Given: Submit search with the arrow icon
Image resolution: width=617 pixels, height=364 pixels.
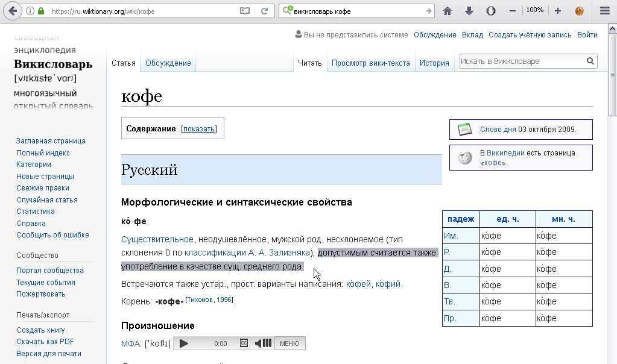Looking at the screenshot, I should (428, 11).
